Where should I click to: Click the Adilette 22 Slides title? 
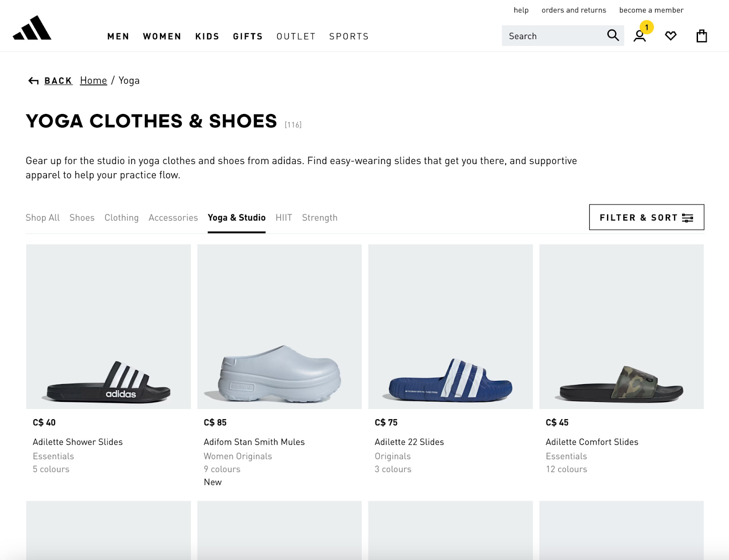pyautogui.click(x=409, y=442)
